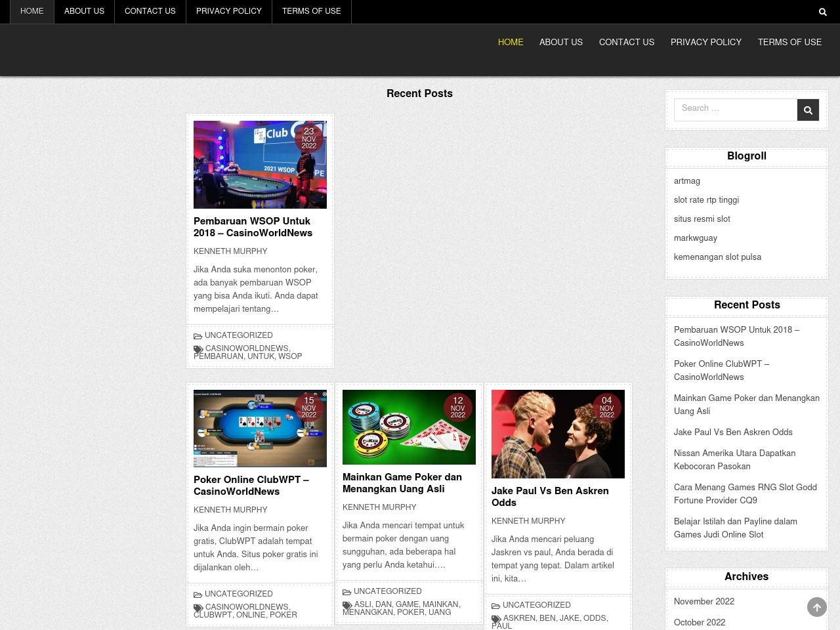The height and width of the screenshot is (630, 840).
Task: Visit author Kenneth Murphy on the Jake Paul post
Action: pyautogui.click(x=528, y=521)
